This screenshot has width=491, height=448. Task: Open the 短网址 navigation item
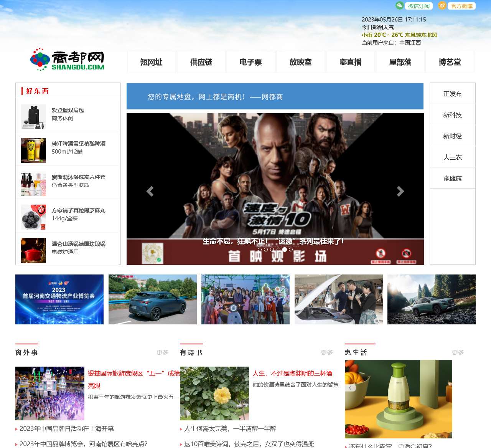[152, 62]
